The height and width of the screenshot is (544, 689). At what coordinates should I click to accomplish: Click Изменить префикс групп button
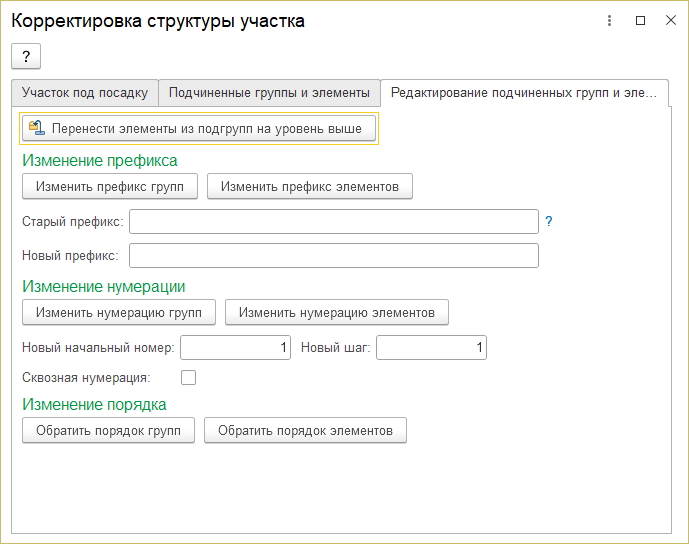[110, 186]
